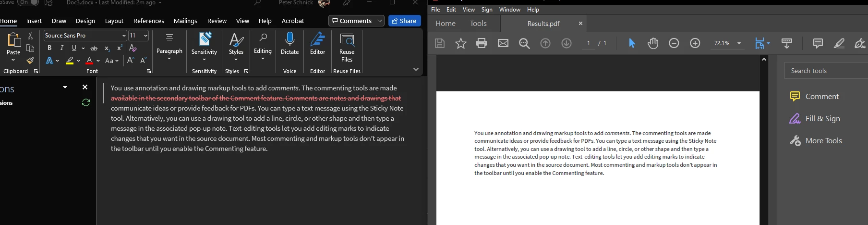
Task: Open the Editor tool in Word
Action: point(317,43)
